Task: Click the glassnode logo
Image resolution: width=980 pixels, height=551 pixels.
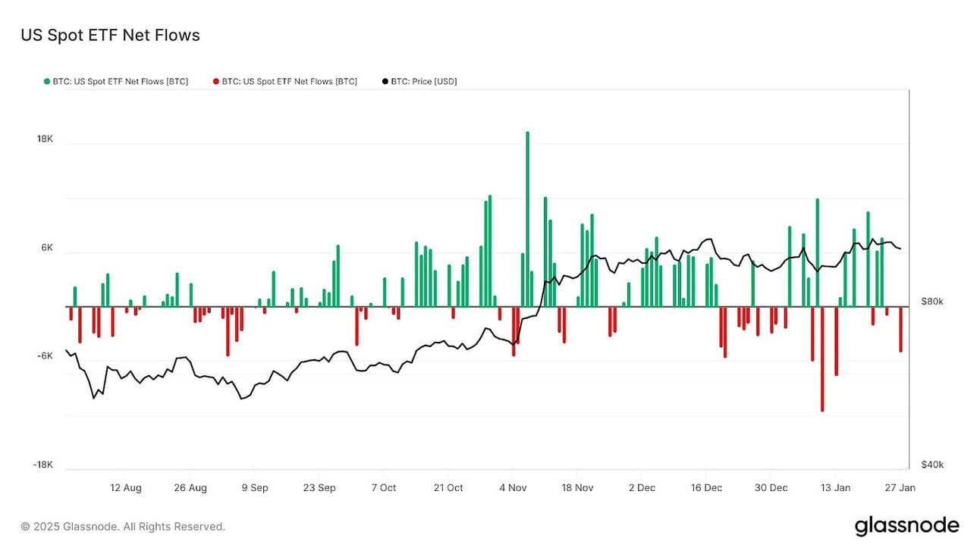Action: click(x=906, y=526)
